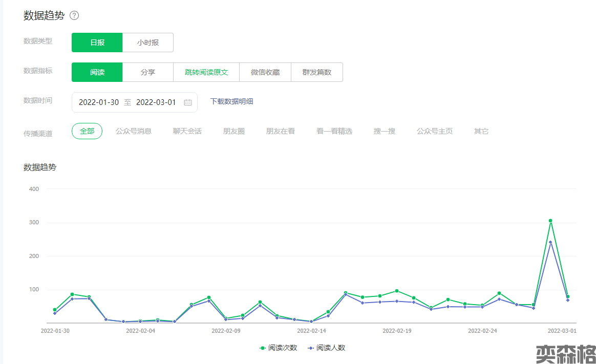Click the end date 2022-03-01
The height and width of the screenshot is (364, 596).
pyautogui.click(x=156, y=102)
